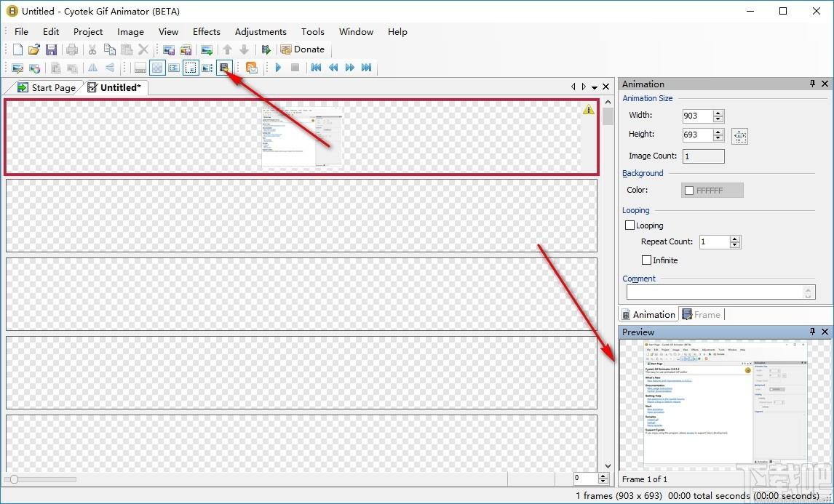Screen dimensions: 834x504
Task: Open the document tab list dropdown arrow
Action: pos(595,87)
